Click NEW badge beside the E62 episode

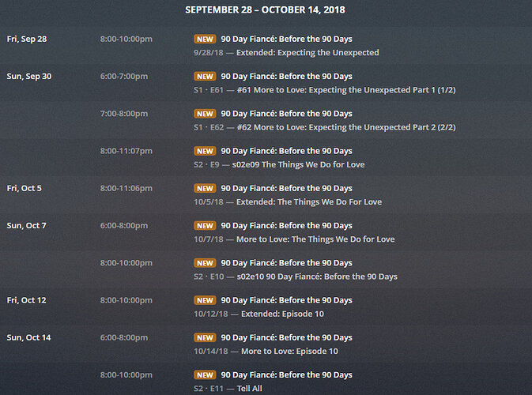pyautogui.click(x=205, y=114)
